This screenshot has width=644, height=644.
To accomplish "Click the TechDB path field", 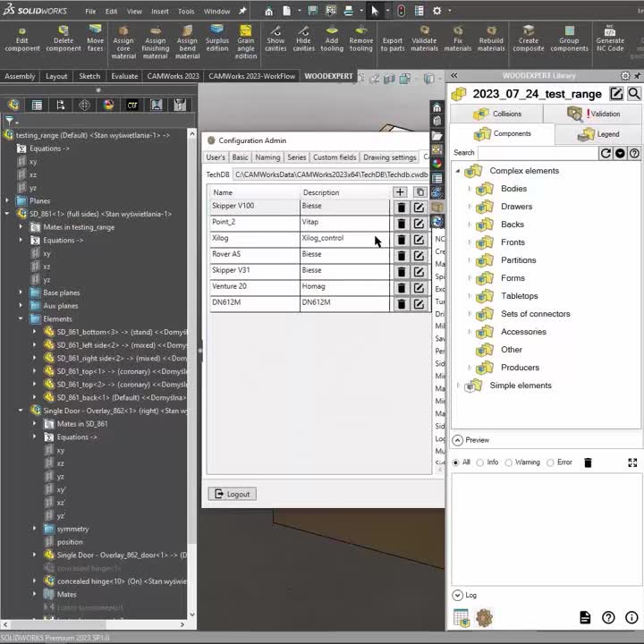I will [331, 174].
